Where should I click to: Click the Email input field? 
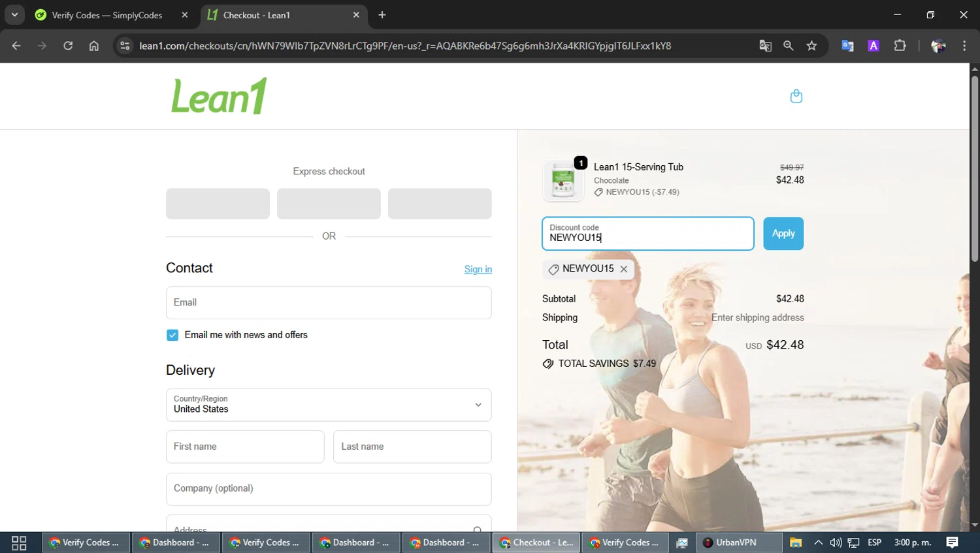point(329,303)
